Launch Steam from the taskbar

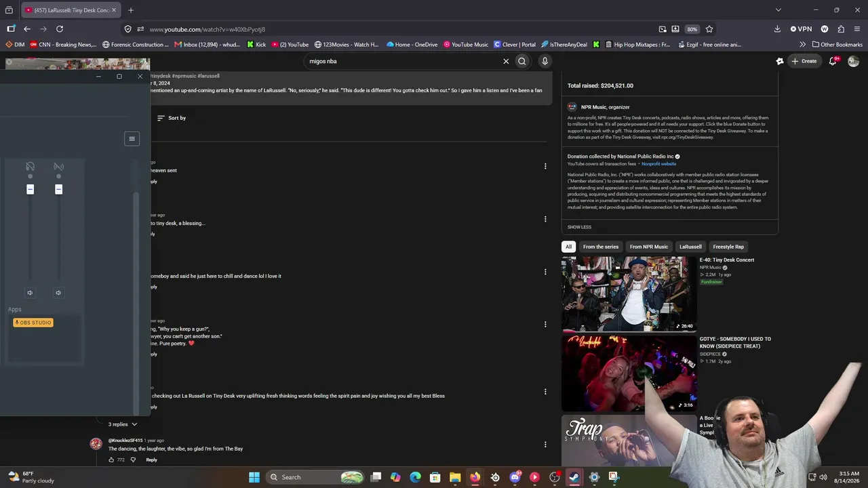(574, 477)
